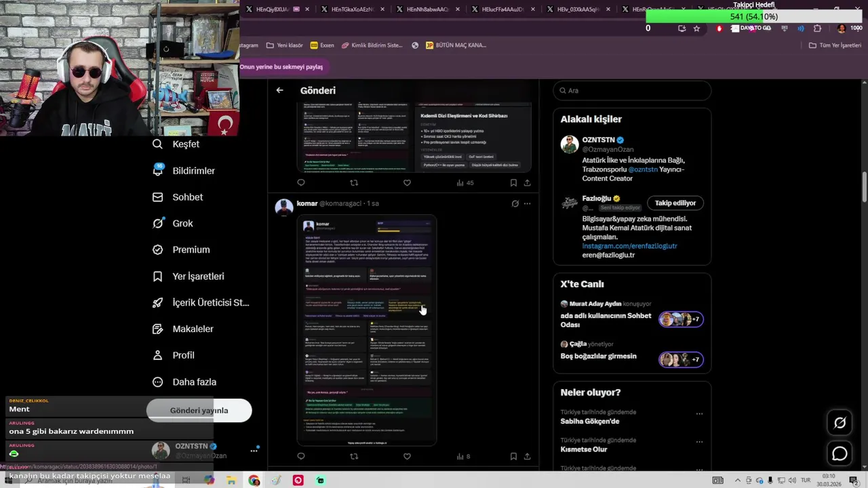Open Yer İşaretleri bookmarks in sidebar

tap(189, 277)
